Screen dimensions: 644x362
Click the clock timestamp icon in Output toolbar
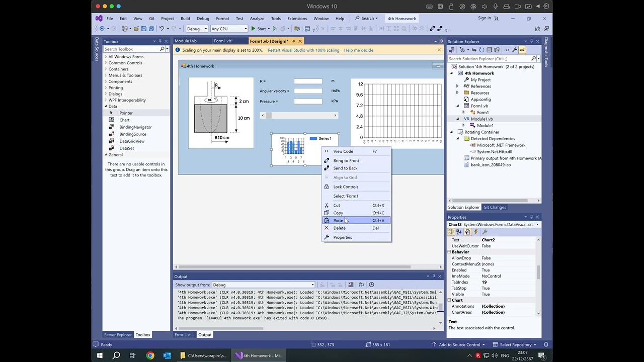(371, 285)
